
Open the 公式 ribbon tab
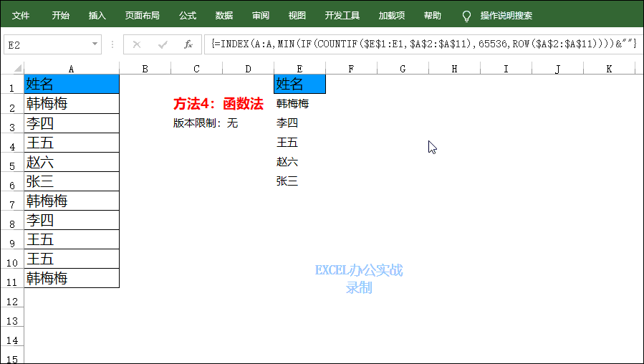[188, 16]
